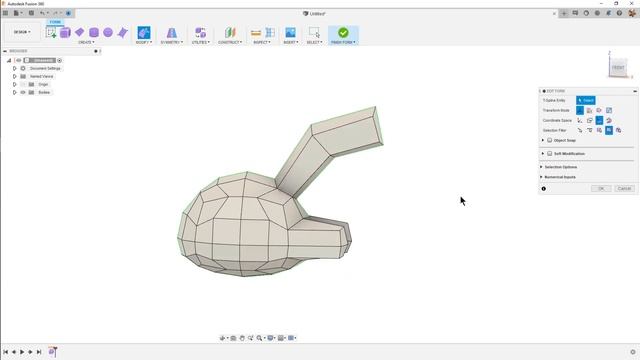Expand the Numerical Inputs section

tap(541, 177)
